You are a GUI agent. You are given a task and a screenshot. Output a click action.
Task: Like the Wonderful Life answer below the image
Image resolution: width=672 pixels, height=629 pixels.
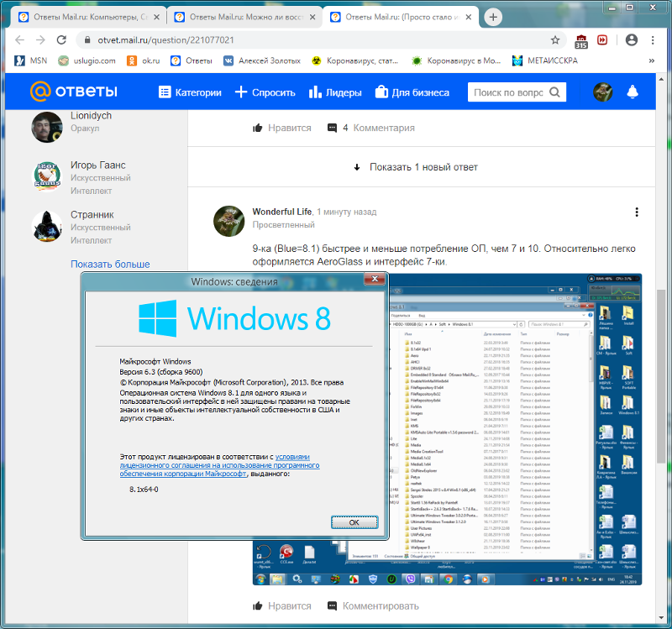tap(282, 605)
